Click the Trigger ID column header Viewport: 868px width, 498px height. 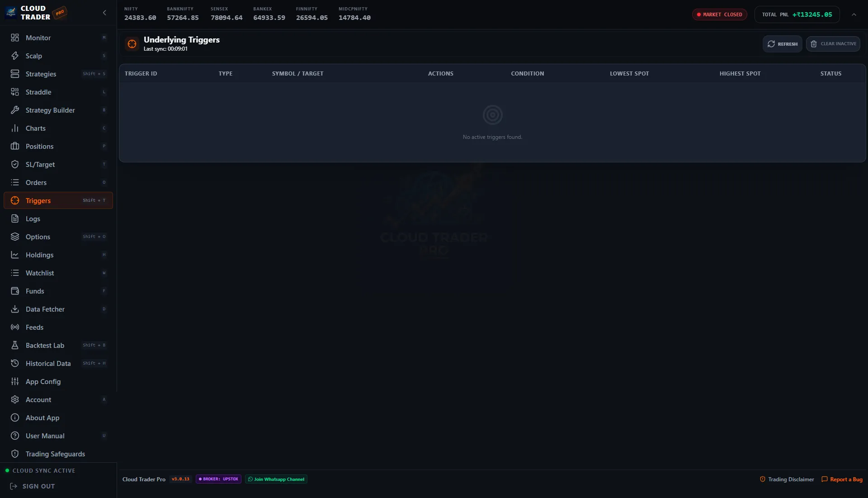(x=141, y=73)
